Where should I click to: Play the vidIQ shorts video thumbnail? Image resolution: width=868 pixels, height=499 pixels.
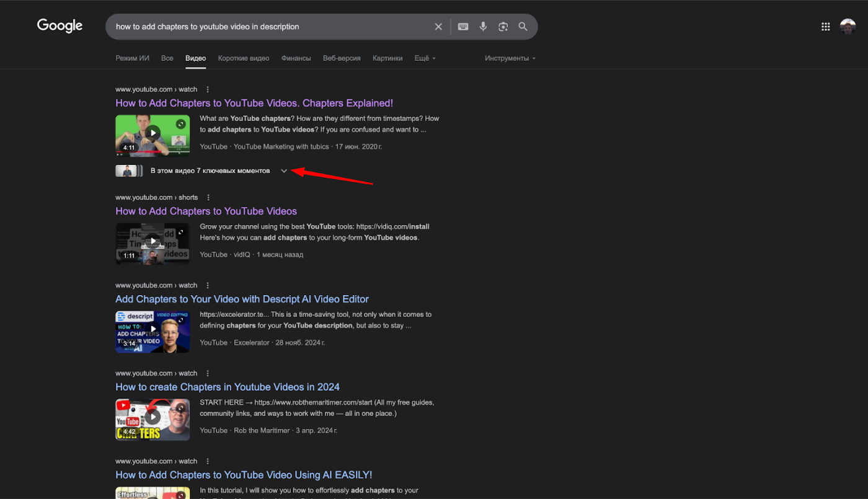pos(153,244)
